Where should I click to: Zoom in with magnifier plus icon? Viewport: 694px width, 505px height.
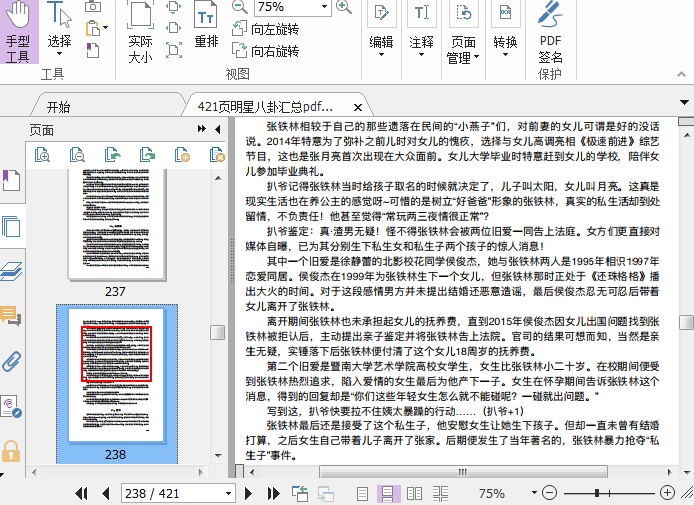click(x=344, y=7)
